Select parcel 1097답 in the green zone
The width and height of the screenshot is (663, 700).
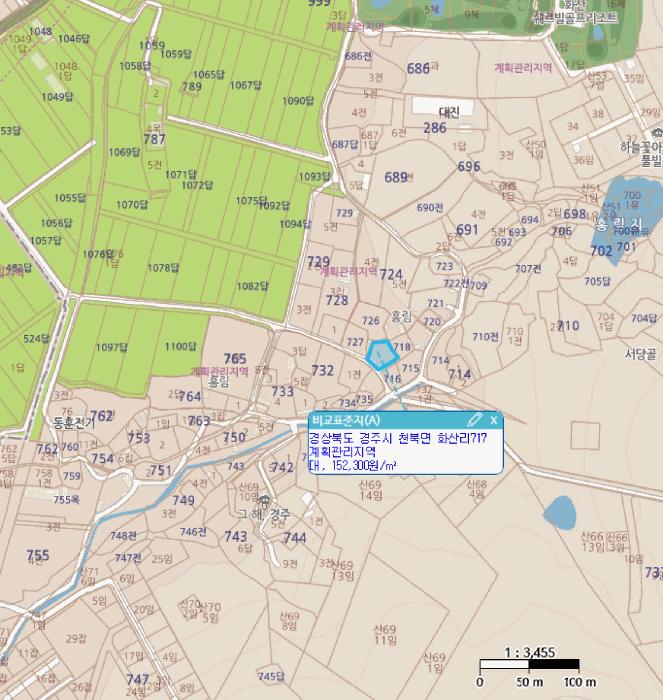pos(114,347)
